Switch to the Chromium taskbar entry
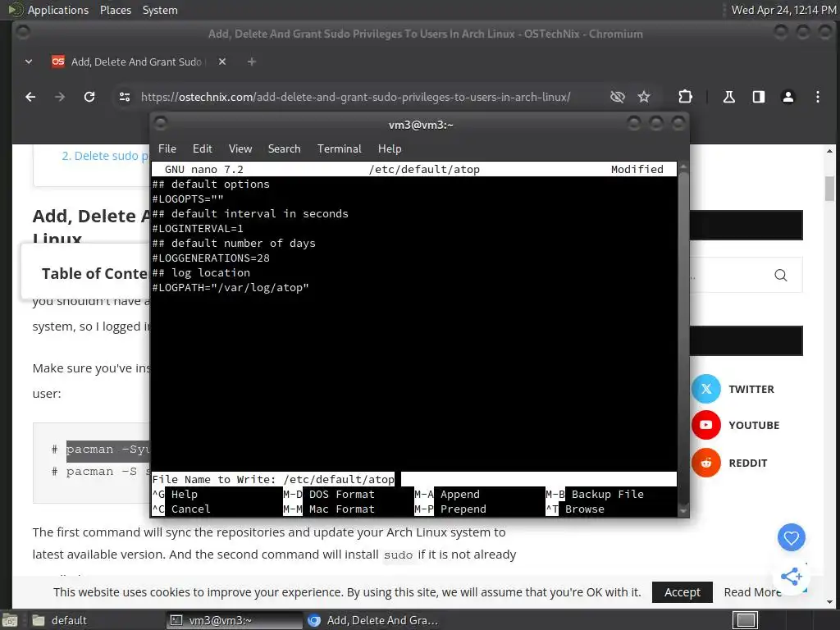Screen dimensions: 840x630 pos(373,620)
